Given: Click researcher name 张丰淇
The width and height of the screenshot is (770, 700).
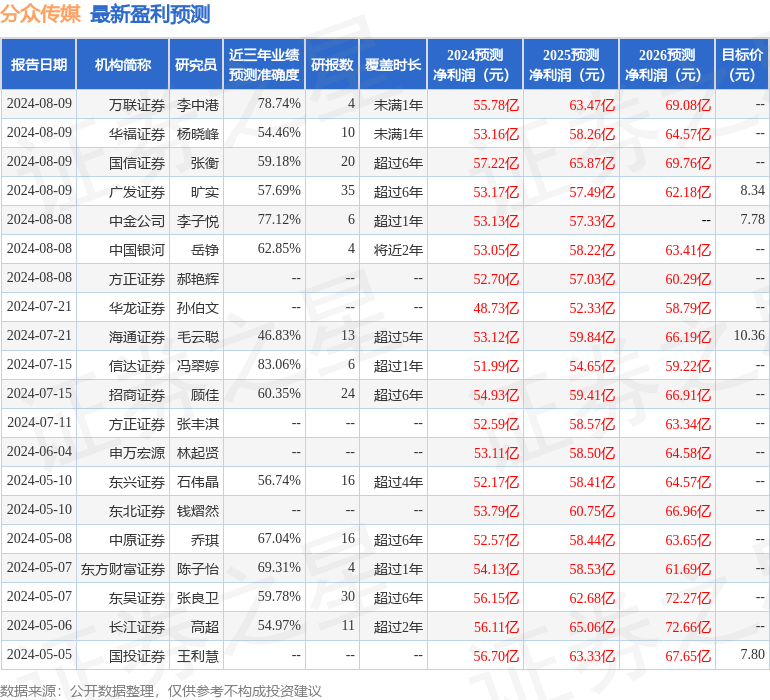Looking at the screenshot, I should click(x=197, y=423).
